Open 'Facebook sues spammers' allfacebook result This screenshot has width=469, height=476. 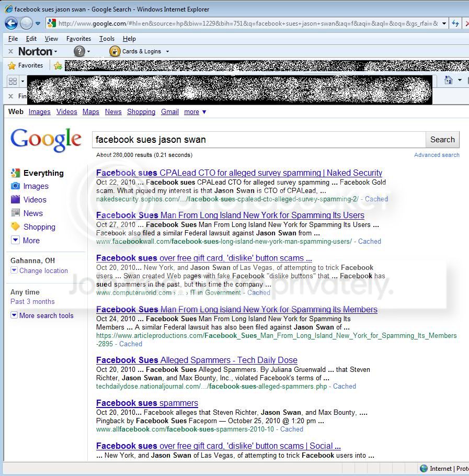147,403
